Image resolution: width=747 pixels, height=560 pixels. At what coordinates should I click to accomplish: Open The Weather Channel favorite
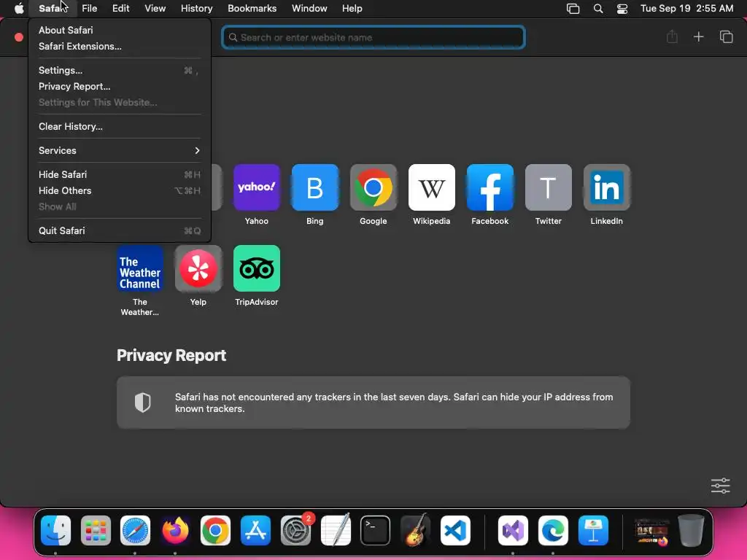(x=139, y=268)
